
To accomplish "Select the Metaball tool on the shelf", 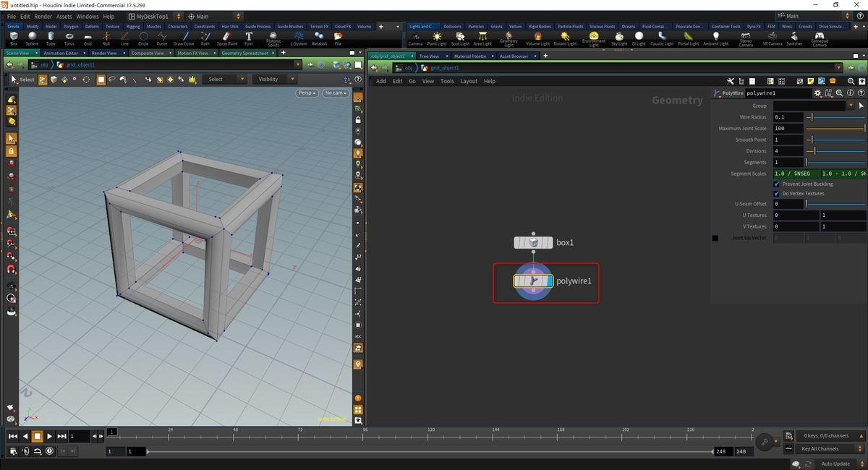I will 320,38.
